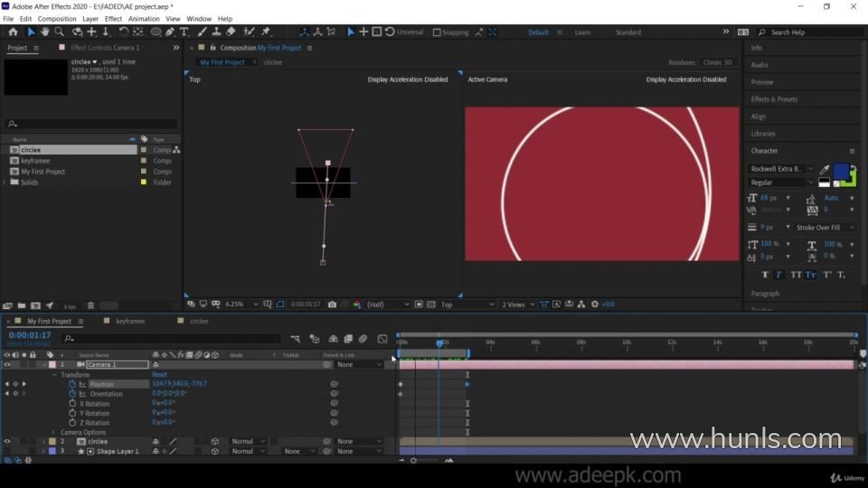Select the Pen tool
868x488 pixels.
click(170, 32)
